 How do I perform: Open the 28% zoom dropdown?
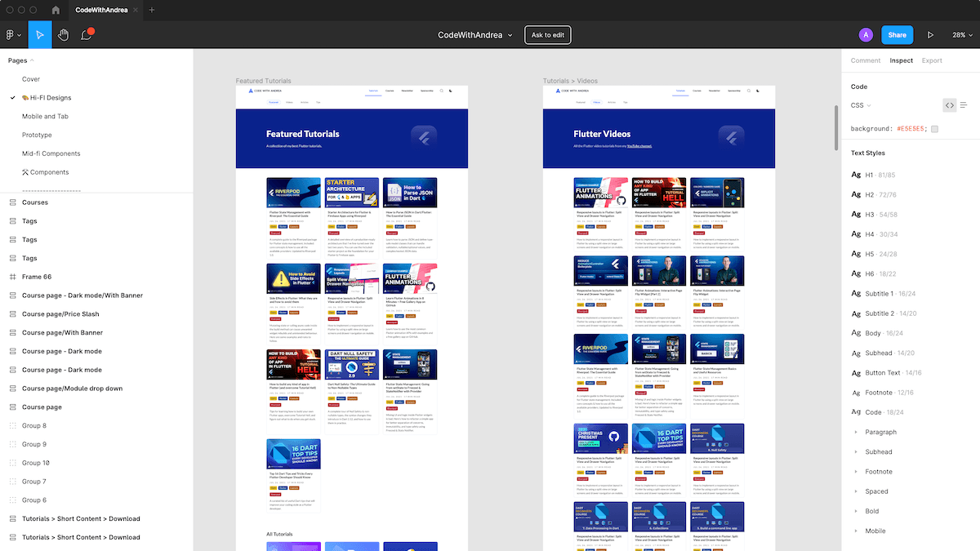(x=962, y=35)
